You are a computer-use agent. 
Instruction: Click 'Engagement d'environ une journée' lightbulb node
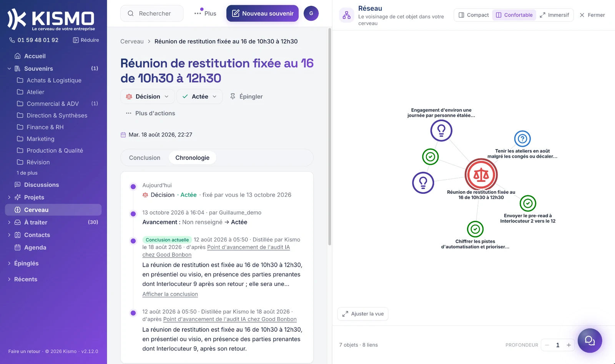[441, 131]
